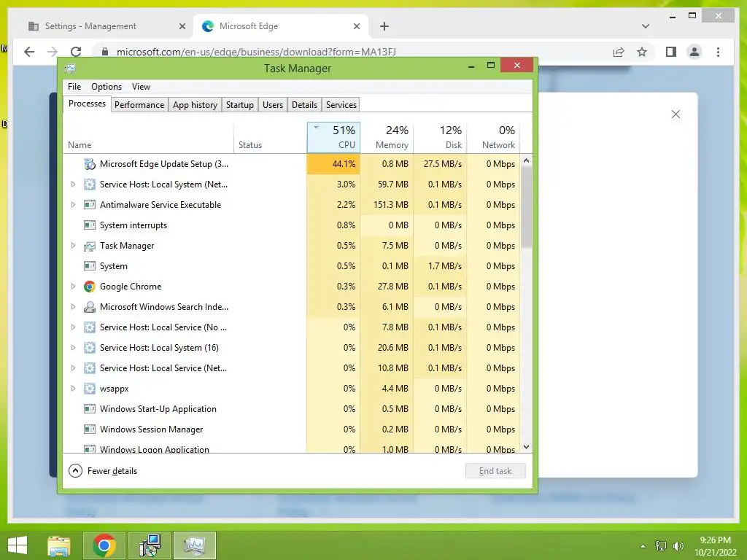Click the Microsoft Windows Search Indexer icon
This screenshot has width=747, height=560.
coord(90,307)
